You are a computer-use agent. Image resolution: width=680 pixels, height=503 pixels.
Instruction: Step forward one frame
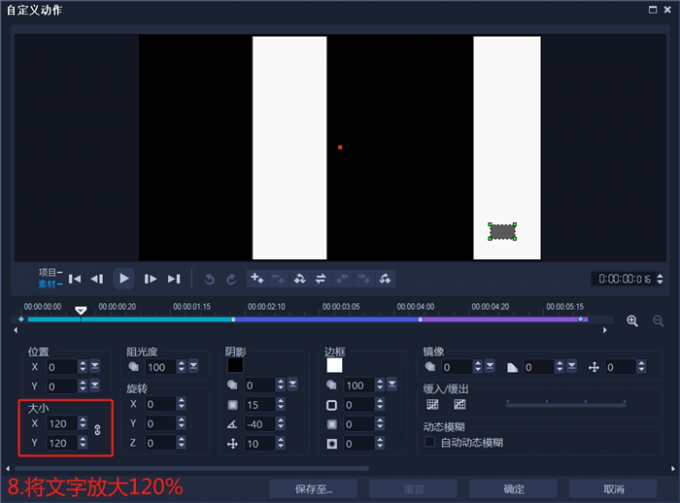click(x=150, y=279)
